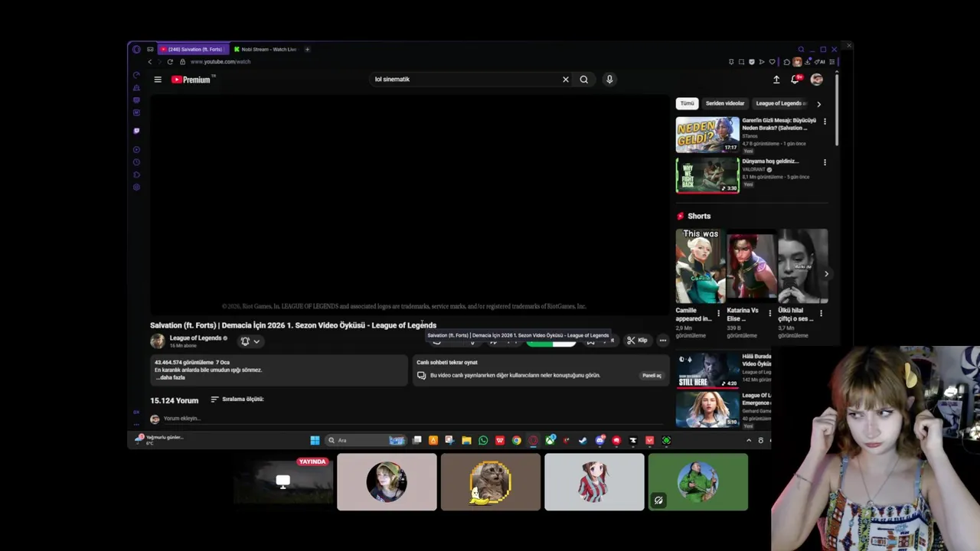Click the League of Legends channel avatar
This screenshot has height=551, width=980.
point(158,341)
